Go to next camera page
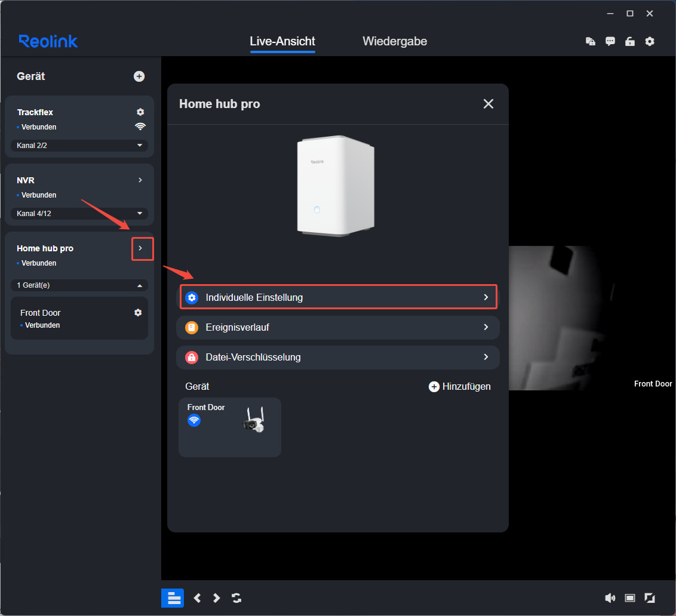Image resolution: width=676 pixels, height=616 pixels. click(x=216, y=598)
